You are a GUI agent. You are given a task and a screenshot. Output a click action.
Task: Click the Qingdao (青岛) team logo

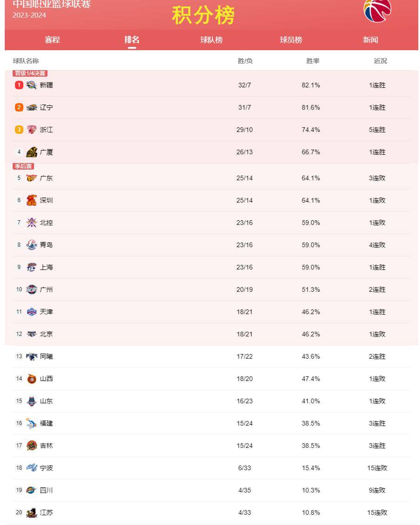[32, 245]
